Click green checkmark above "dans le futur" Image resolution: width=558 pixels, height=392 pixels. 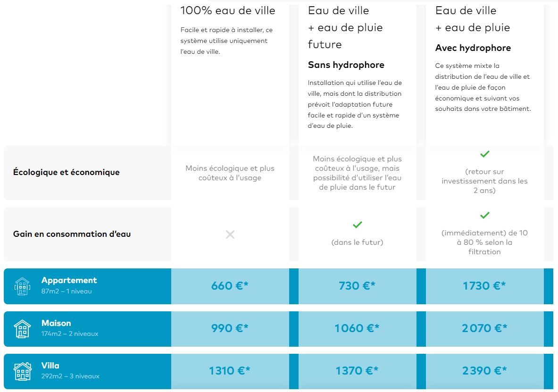click(x=358, y=225)
